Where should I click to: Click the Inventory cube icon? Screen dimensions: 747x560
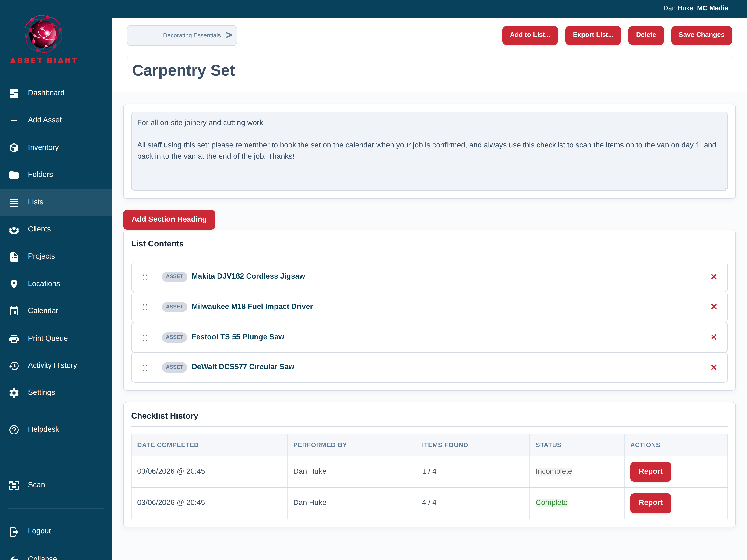[x=14, y=147]
